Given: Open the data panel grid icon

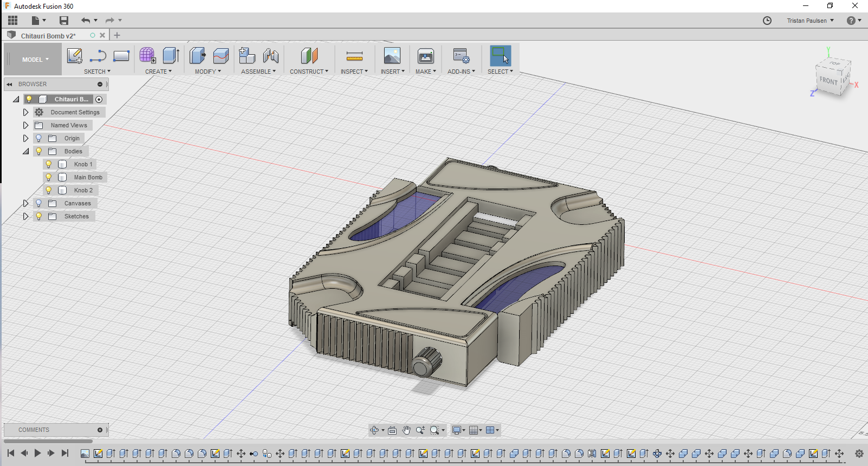Looking at the screenshot, I should pyautogui.click(x=13, y=21).
